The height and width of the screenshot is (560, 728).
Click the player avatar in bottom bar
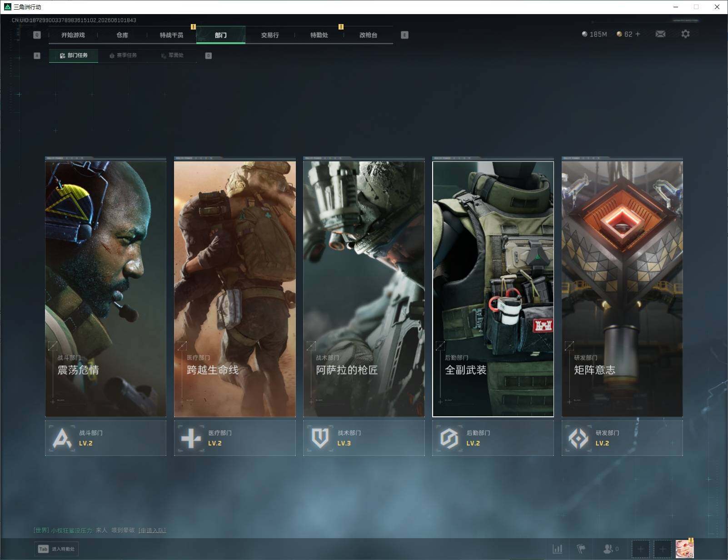click(684, 549)
